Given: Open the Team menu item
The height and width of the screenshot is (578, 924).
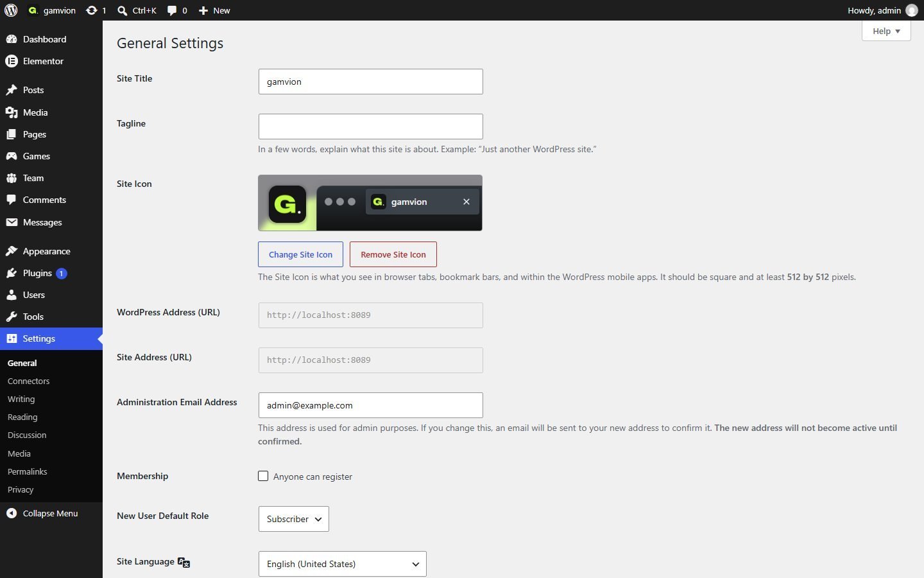Looking at the screenshot, I should point(51,178).
